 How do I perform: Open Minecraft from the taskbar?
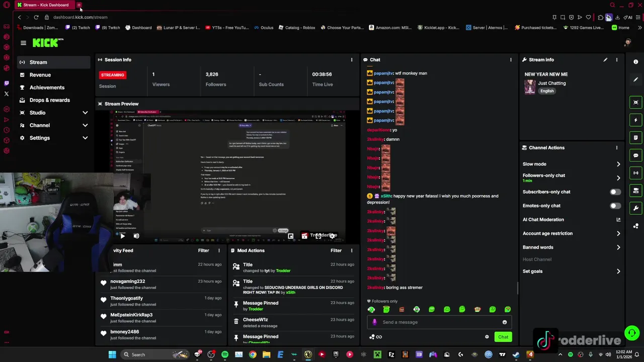[377, 354]
